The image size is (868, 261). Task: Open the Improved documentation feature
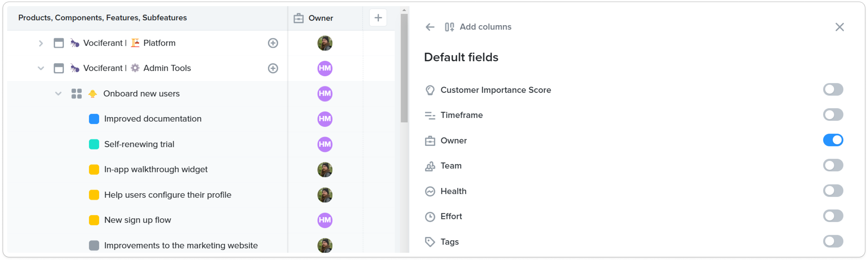pos(153,119)
